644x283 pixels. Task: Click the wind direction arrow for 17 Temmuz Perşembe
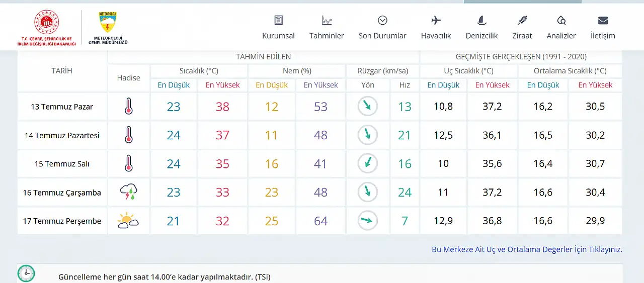[x=368, y=221]
